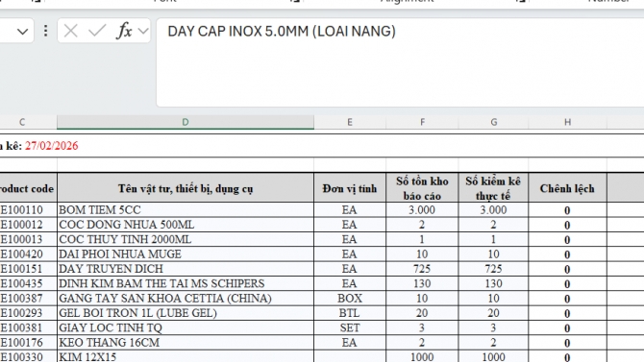Viewport: 644px width, 362px height.
Task: Open the Name Box dropdown arrow
Action: coord(23,31)
